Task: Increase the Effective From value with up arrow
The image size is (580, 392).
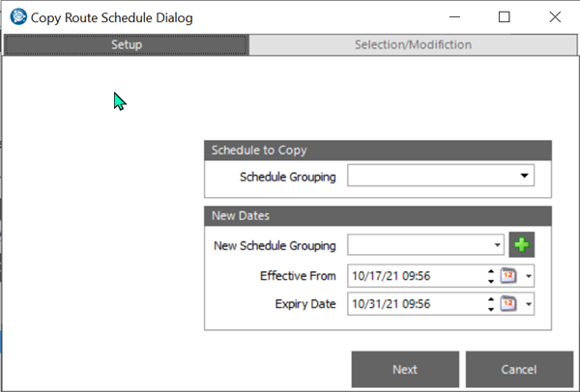Action: pos(491,270)
